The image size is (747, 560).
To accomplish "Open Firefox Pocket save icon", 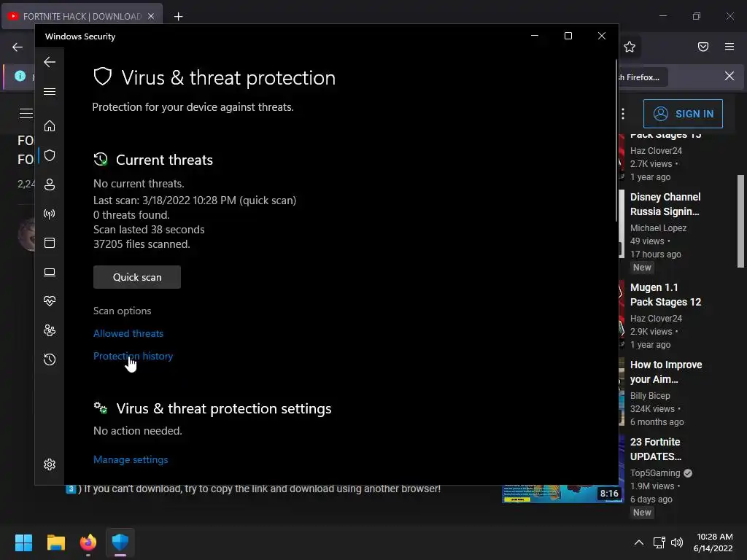I will point(703,47).
